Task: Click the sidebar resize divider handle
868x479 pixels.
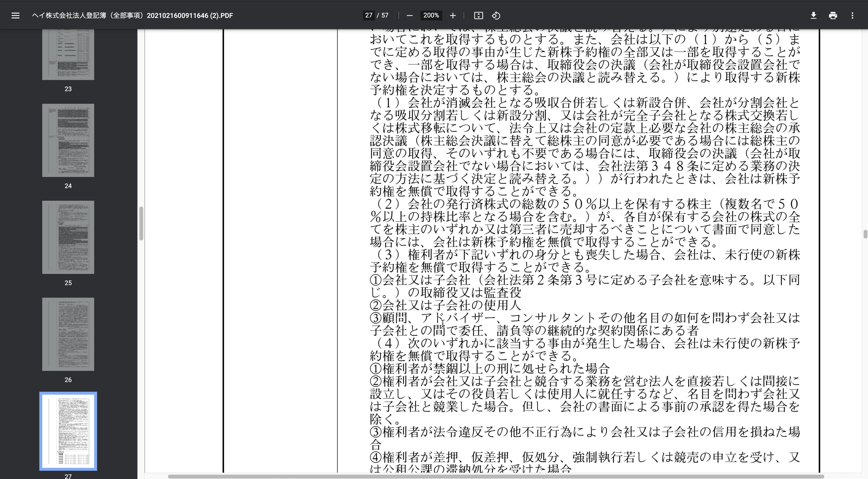Action: [141, 223]
